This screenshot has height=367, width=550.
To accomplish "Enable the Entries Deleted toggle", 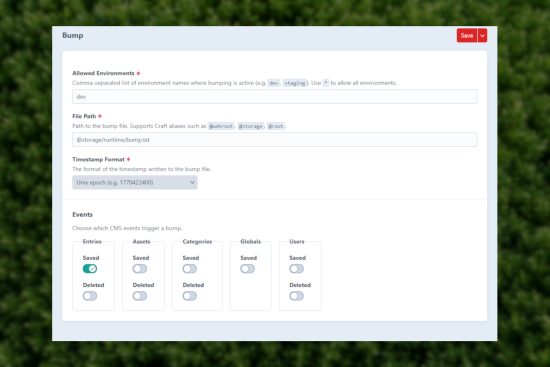I will tap(90, 296).
